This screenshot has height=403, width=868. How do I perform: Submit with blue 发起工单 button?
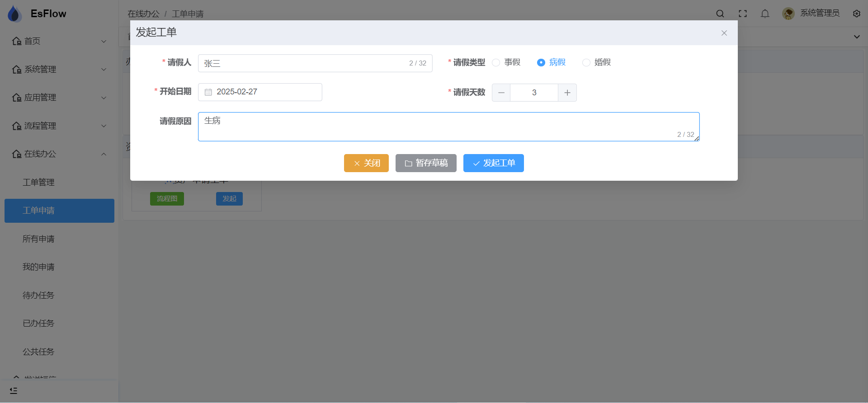(x=494, y=163)
